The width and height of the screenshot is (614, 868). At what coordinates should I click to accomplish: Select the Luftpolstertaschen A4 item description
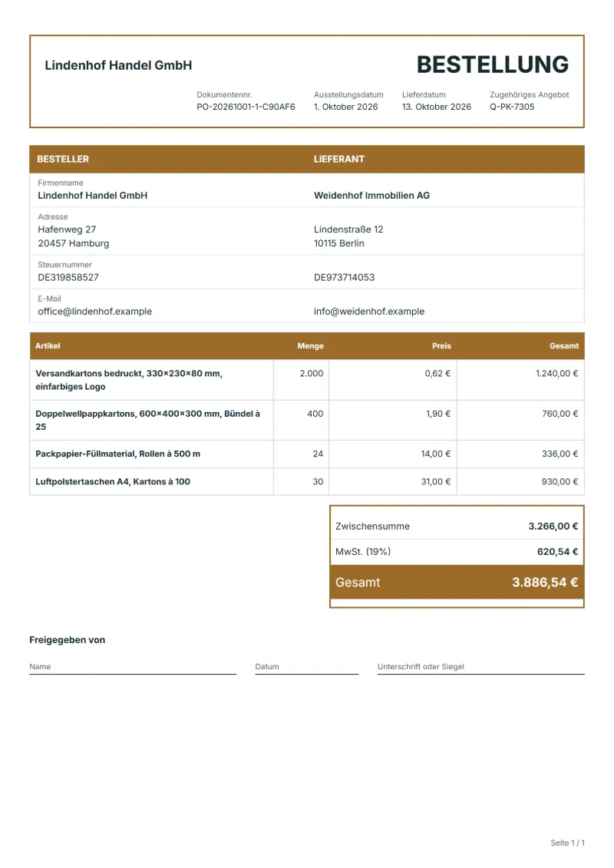pyautogui.click(x=113, y=482)
